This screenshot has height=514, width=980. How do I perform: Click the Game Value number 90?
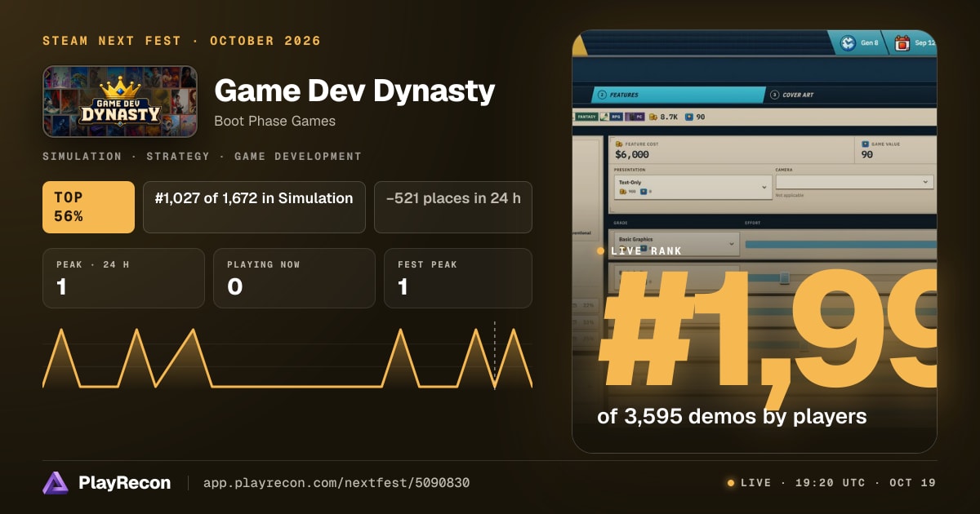pos(867,154)
